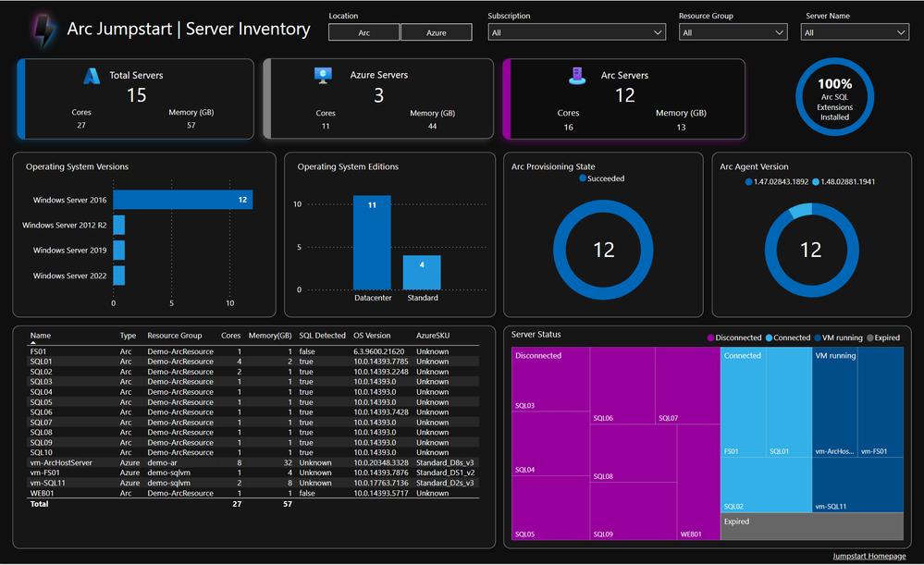Click the purple server icon in Arc Servers card

click(577, 76)
